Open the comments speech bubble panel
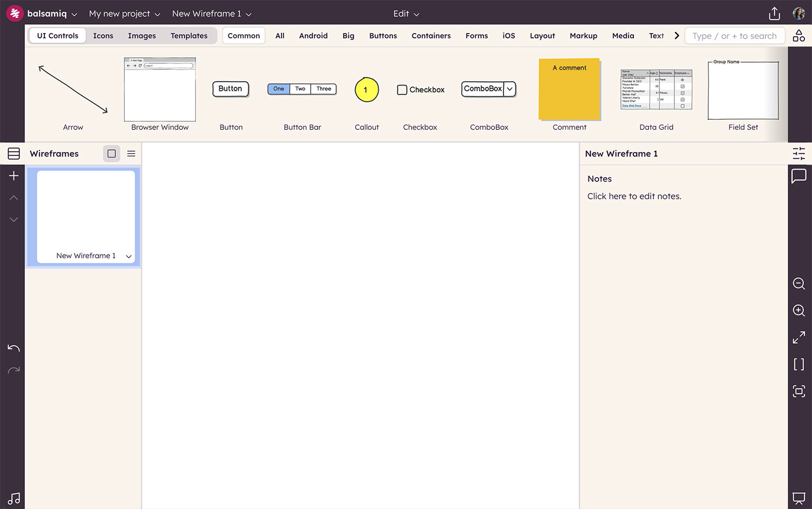Screen dimensions: 812x509 [798, 176]
